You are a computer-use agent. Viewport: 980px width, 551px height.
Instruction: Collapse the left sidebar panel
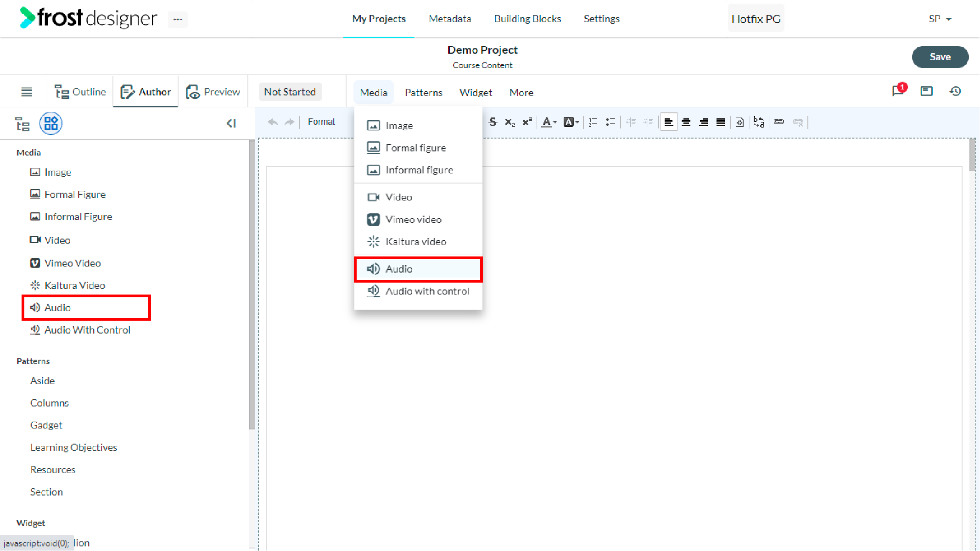pyautogui.click(x=231, y=123)
